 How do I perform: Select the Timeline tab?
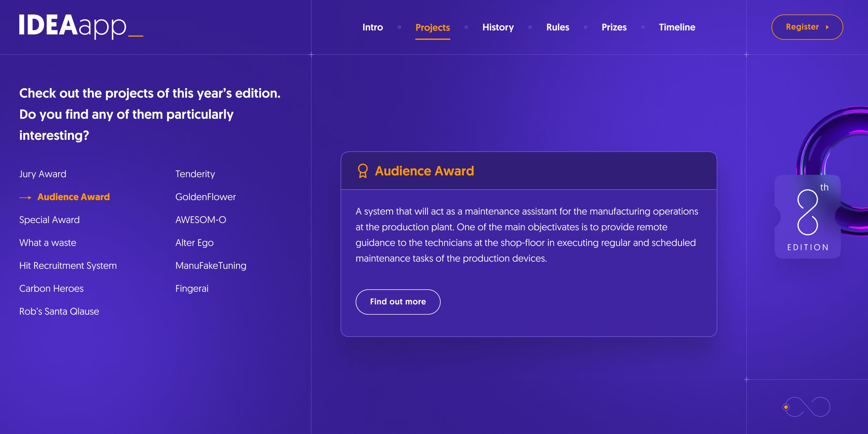[x=677, y=27]
